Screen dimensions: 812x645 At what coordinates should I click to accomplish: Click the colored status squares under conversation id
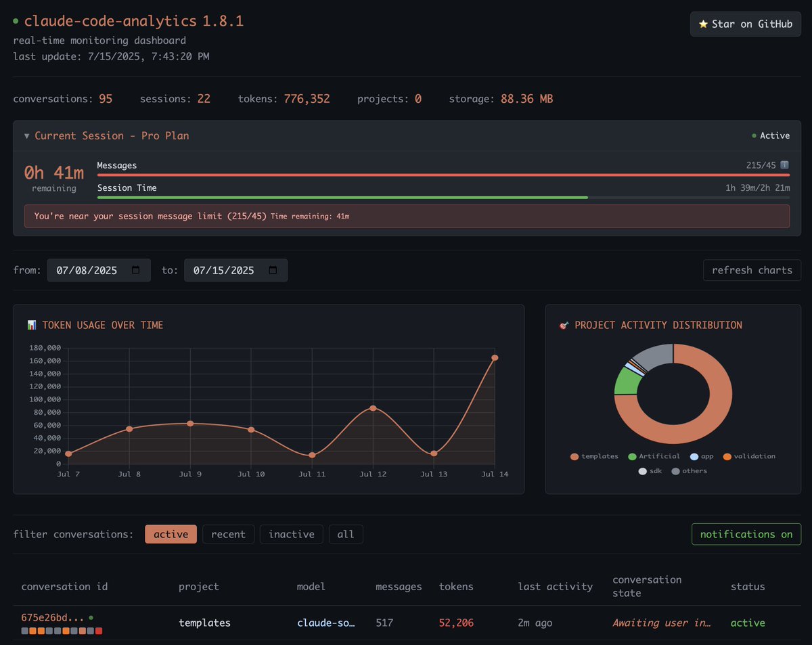click(62, 631)
